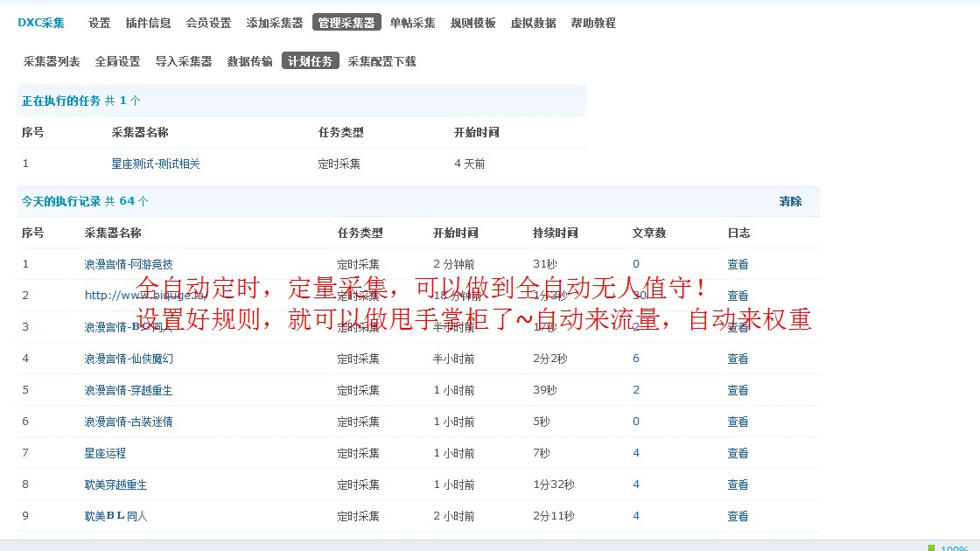980x551 pixels.
Task: Open 帮助教程 menu item
Action: tap(594, 23)
